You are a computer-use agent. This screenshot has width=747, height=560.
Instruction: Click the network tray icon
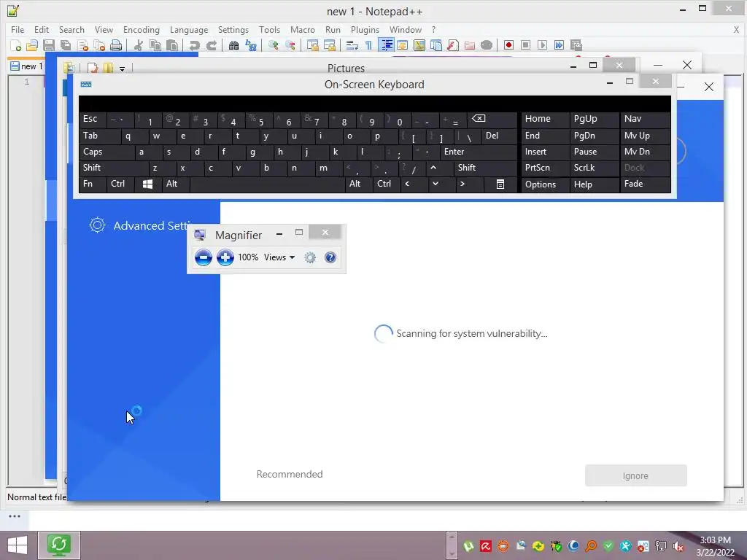[661, 546]
